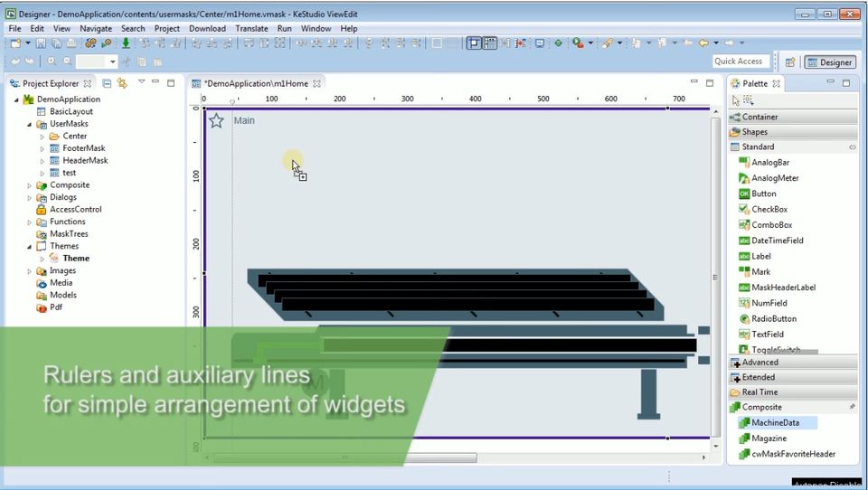Click the editor horizontal scrollbar
Viewport: 868px width, 490px height.
[344, 457]
